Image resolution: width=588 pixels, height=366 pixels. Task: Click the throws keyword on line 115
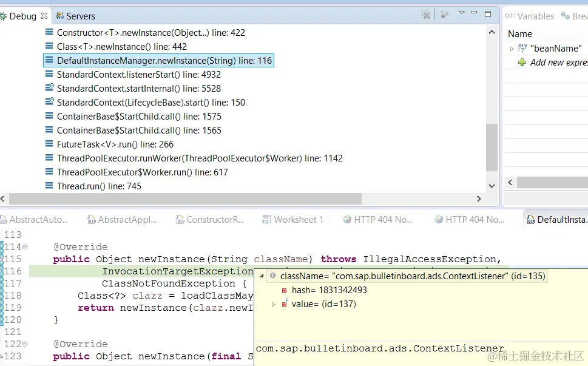(x=339, y=259)
